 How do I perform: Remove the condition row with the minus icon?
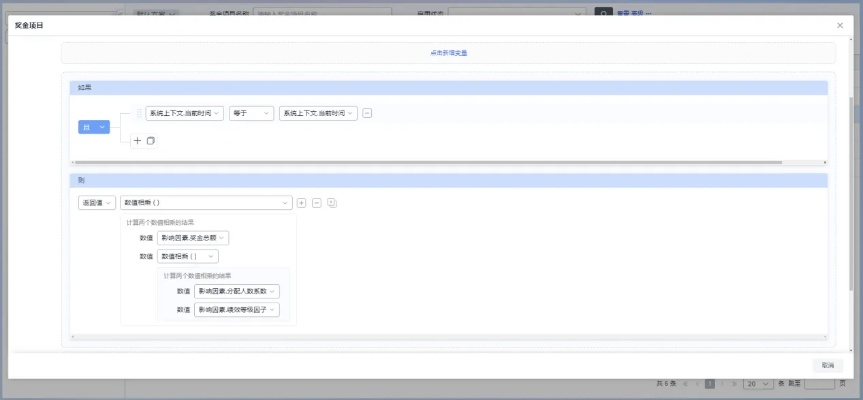click(x=367, y=114)
